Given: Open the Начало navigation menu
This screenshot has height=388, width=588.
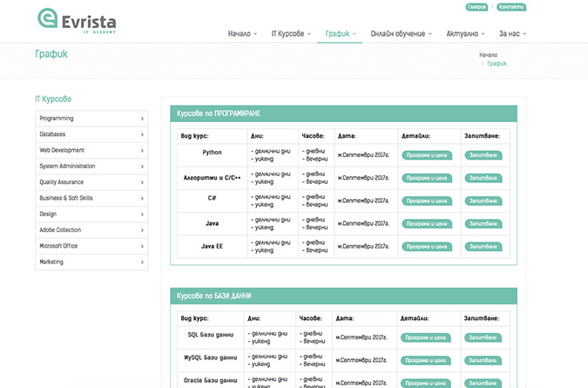Looking at the screenshot, I should [242, 34].
